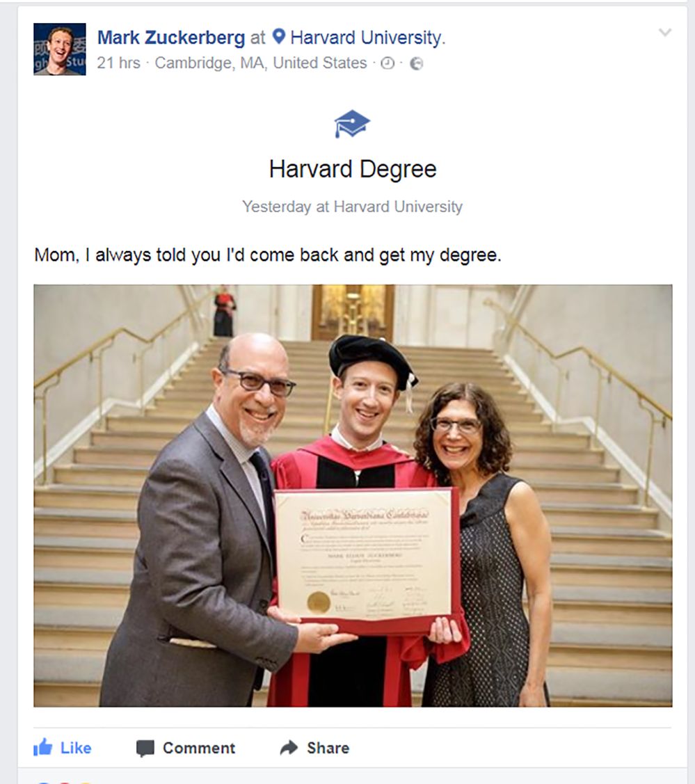Click the small clock icon in post header

pyautogui.click(x=388, y=63)
